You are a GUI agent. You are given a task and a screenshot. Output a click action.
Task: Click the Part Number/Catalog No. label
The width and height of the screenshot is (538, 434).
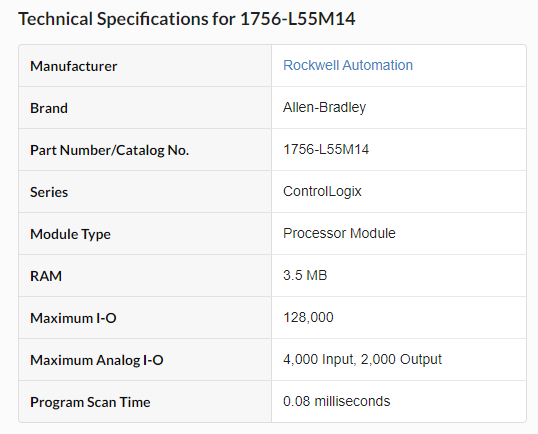pyautogui.click(x=109, y=150)
